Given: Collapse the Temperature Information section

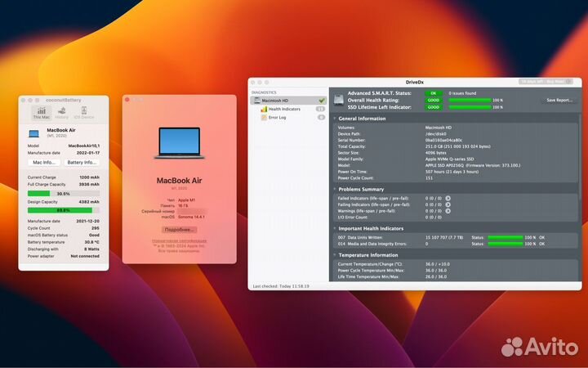Looking at the screenshot, I should pos(332,255).
